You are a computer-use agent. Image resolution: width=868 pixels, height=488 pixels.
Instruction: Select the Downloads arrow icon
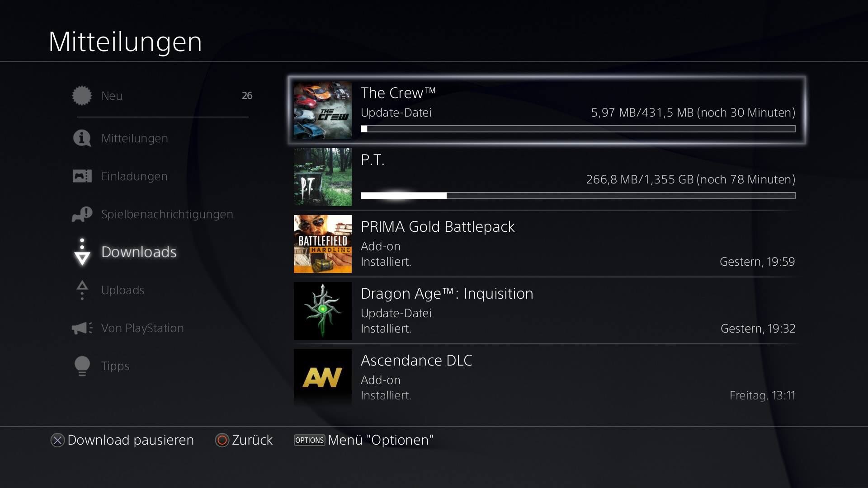[x=82, y=252]
